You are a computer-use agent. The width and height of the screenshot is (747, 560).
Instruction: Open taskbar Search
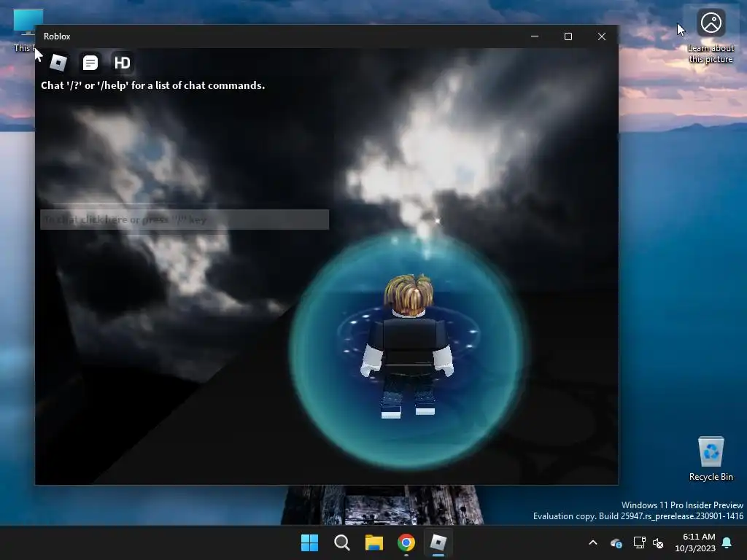pyautogui.click(x=341, y=542)
